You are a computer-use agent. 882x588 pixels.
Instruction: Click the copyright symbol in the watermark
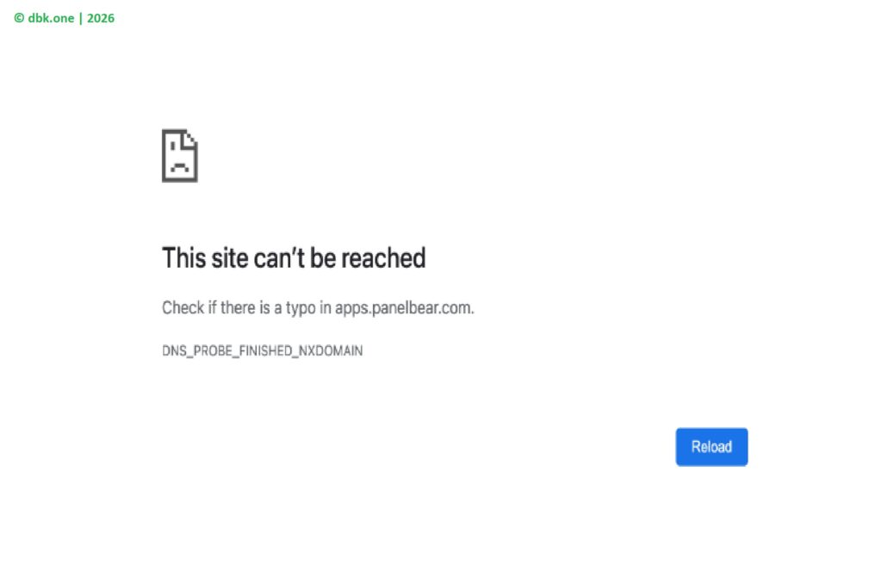(x=19, y=18)
